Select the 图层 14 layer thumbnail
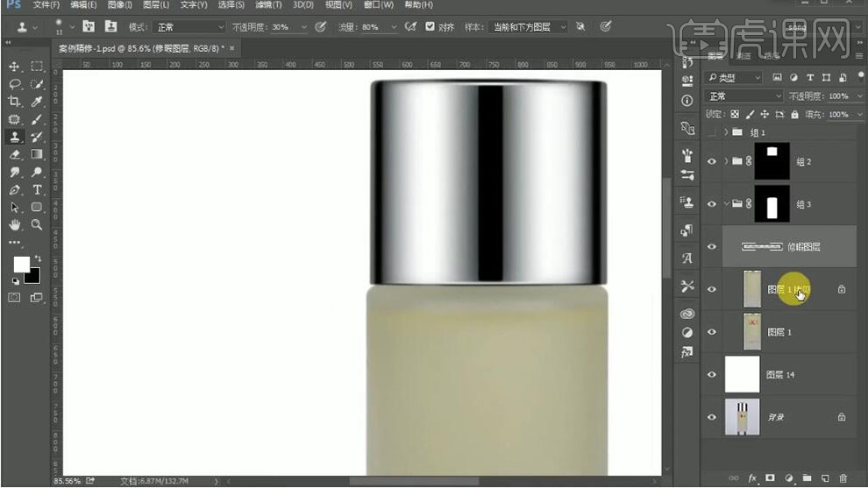 (743, 375)
